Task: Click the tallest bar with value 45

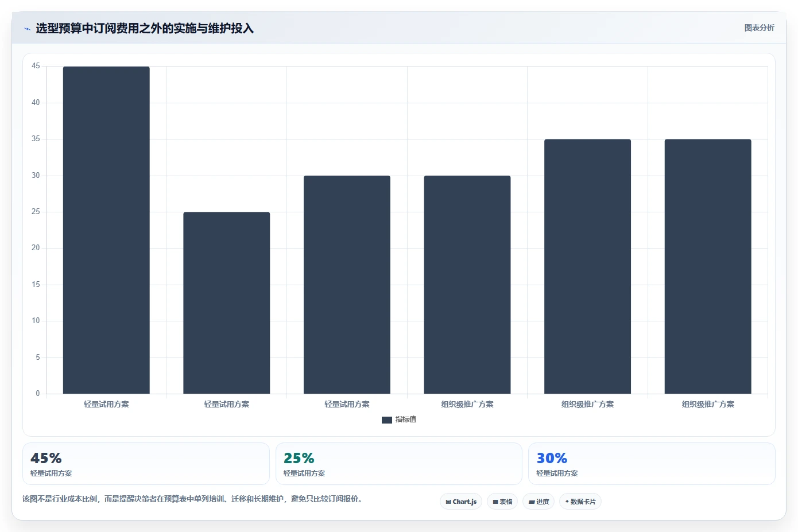Action: pos(106,230)
